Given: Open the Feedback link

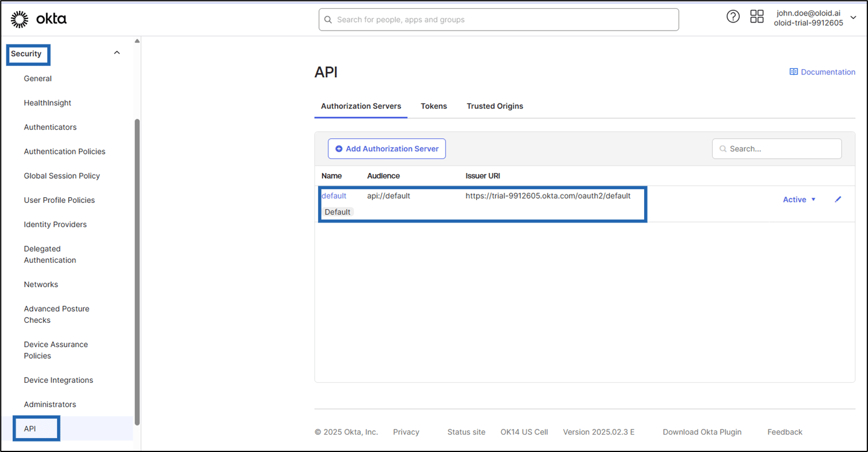Looking at the screenshot, I should point(785,432).
